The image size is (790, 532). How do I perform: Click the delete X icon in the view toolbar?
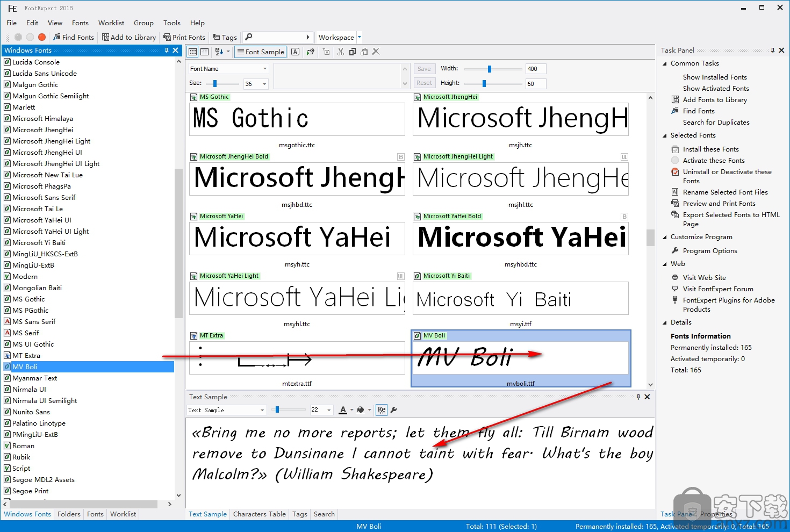[376, 52]
